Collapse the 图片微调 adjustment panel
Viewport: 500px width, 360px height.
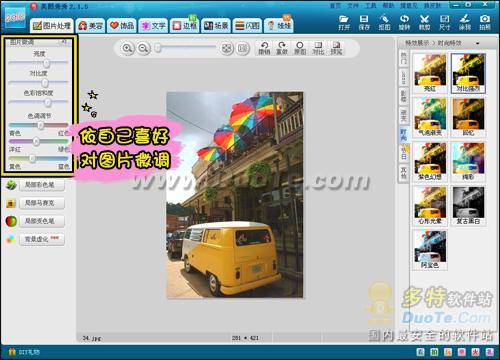click(x=64, y=42)
